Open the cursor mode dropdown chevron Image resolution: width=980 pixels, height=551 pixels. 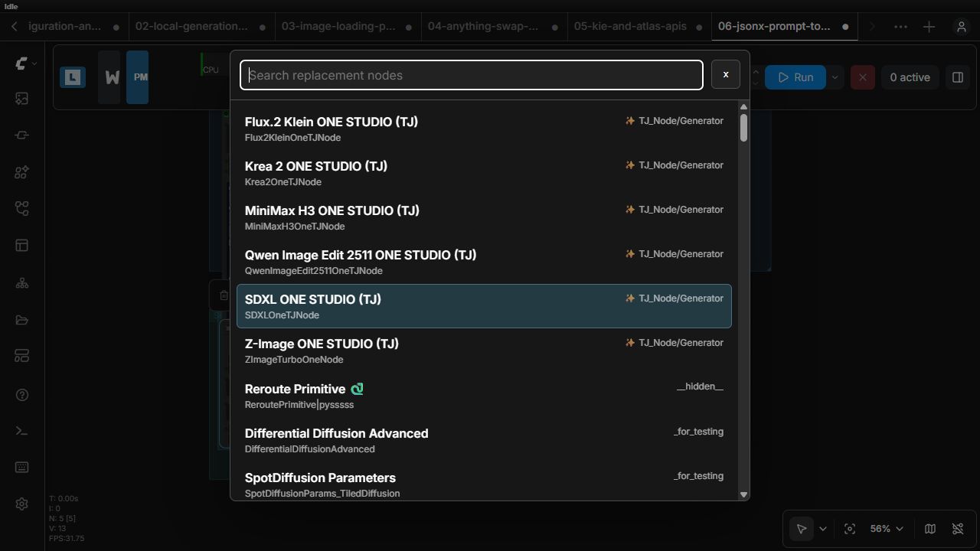click(823, 529)
